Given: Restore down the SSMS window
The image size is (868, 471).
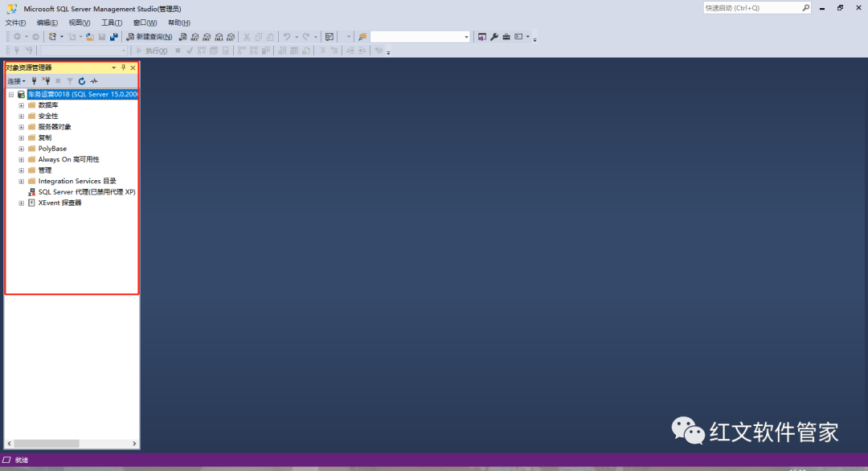Looking at the screenshot, I should [x=841, y=8].
